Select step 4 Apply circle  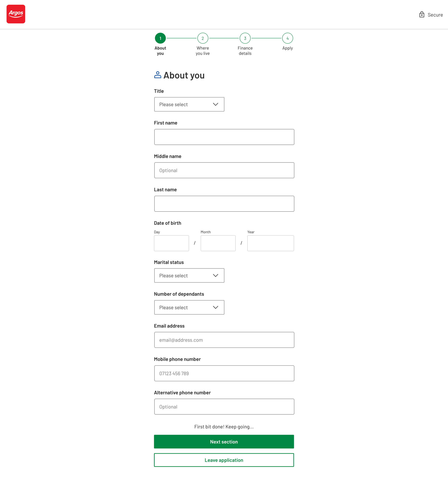(287, 38)
